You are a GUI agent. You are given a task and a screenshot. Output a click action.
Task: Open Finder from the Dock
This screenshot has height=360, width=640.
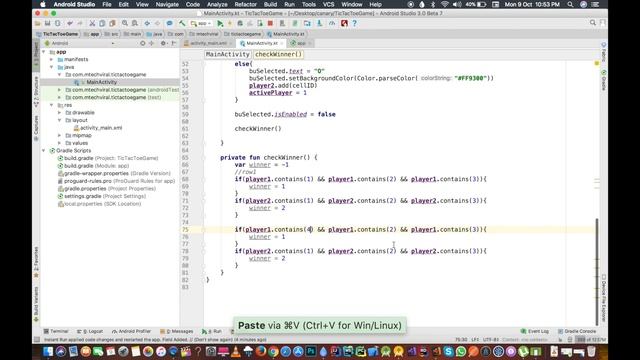(x=48, y=351)
